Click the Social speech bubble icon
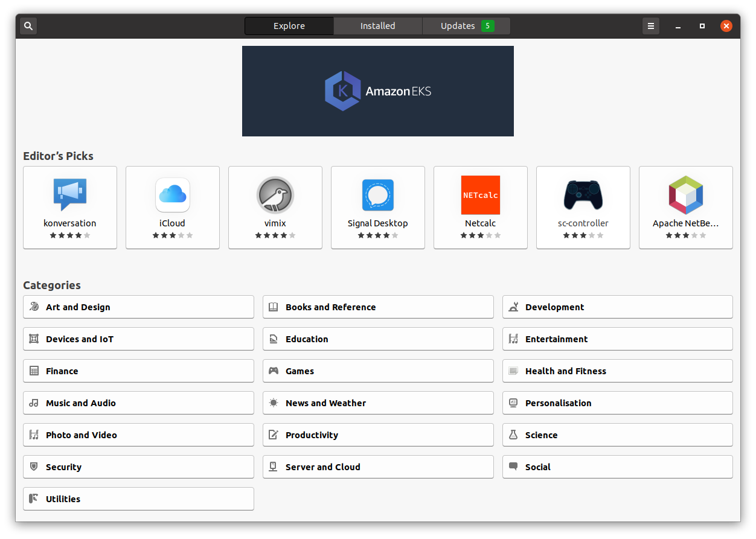The image size is (756, 539). tap(513, 467)
